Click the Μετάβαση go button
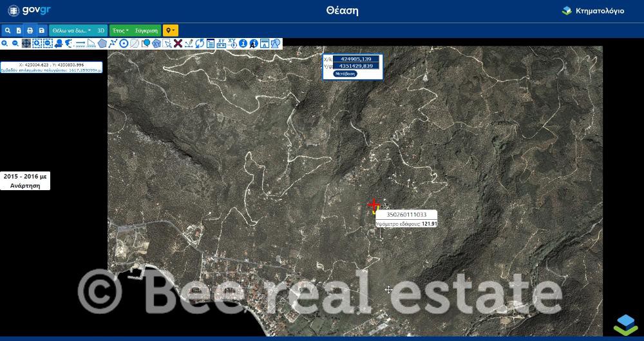Image resolution: width=644 pixels, height=341 pixels. [345, 73]
